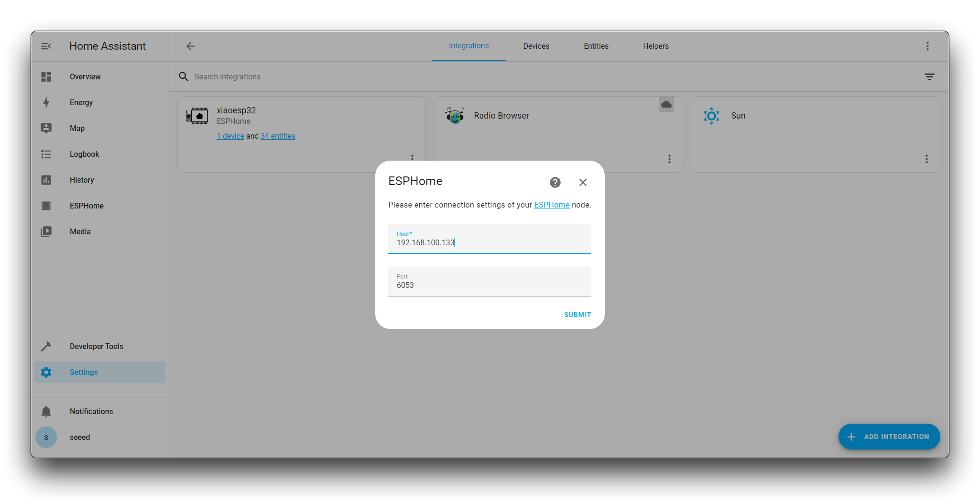Open the Logbook list icon

click(46, 154)
